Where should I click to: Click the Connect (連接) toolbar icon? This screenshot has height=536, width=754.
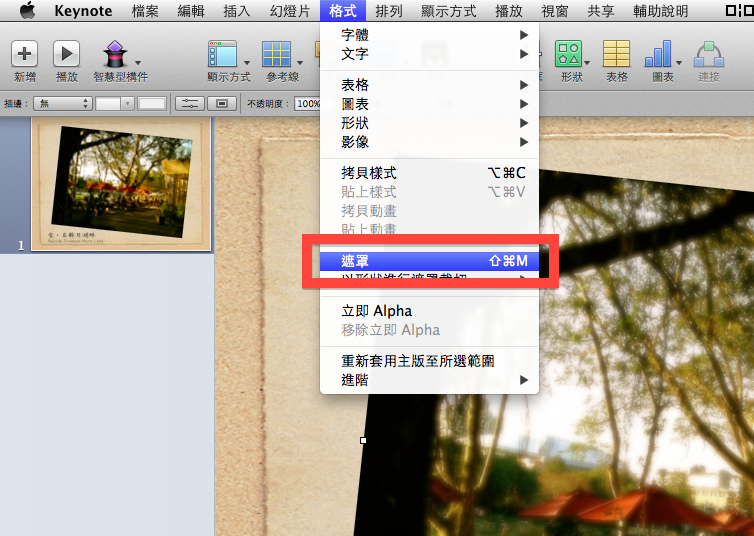click(709, 54)
